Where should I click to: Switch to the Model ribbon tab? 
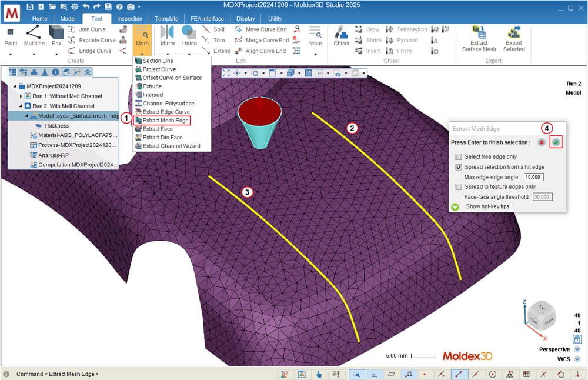(x=68, y=18)
